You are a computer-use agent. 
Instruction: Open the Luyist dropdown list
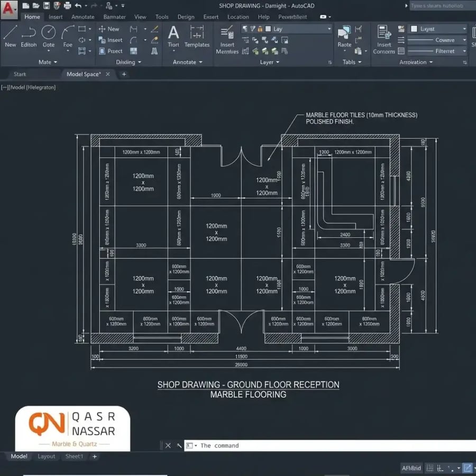click(437, 29)
